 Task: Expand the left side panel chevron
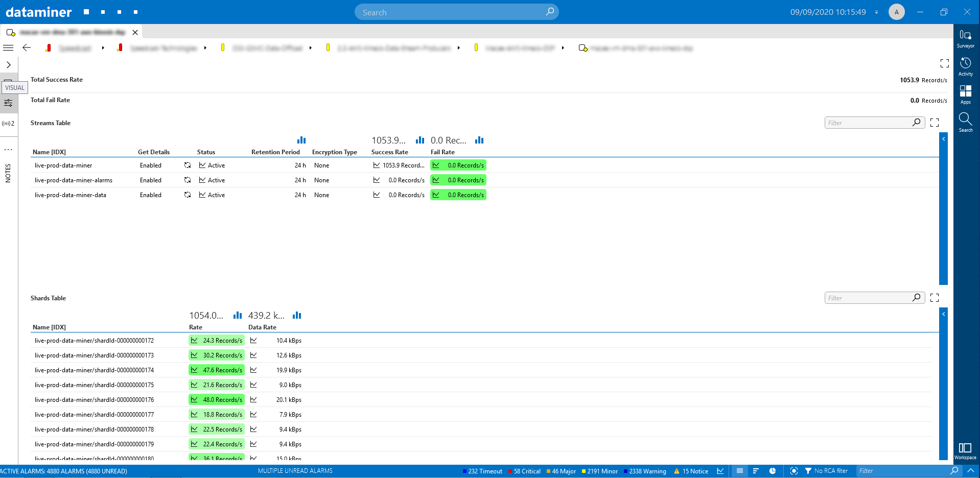[x=8, y=65]
